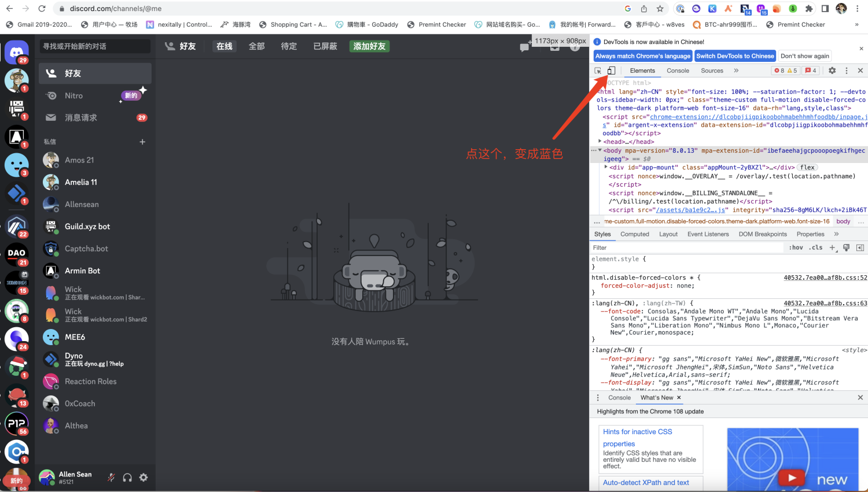Mute the microphone in Discord user panel
Image resolution: width=868 pixels, height=492 pixels.
tap(111, 478)
